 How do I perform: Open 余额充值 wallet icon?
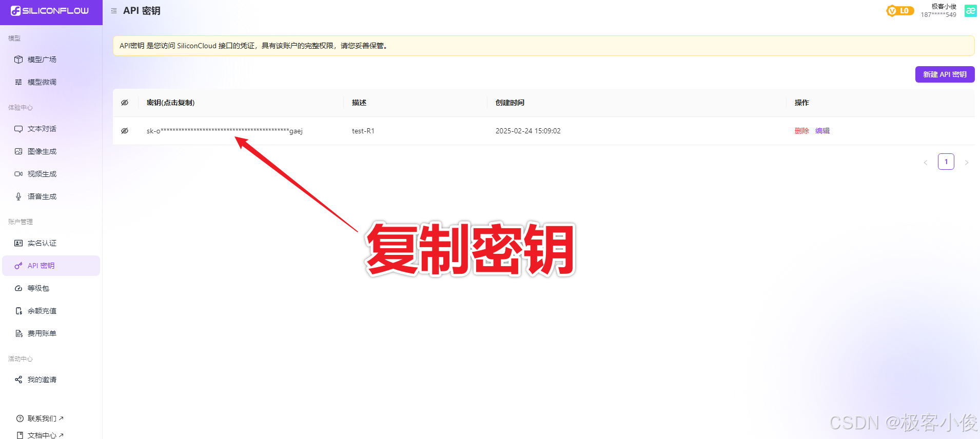[18, 311]
